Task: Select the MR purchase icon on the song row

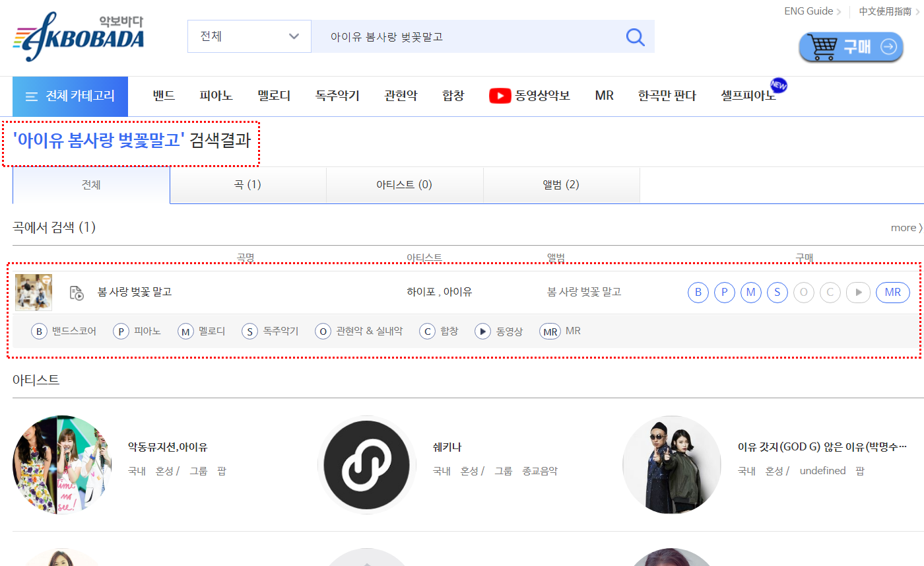Action: [892, 292]
